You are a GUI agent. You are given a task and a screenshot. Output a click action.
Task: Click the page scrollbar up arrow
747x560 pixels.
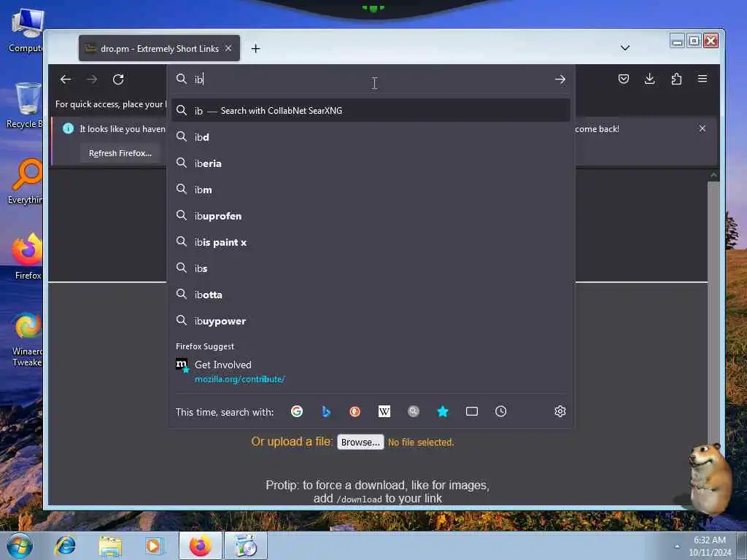click(713, 175)
